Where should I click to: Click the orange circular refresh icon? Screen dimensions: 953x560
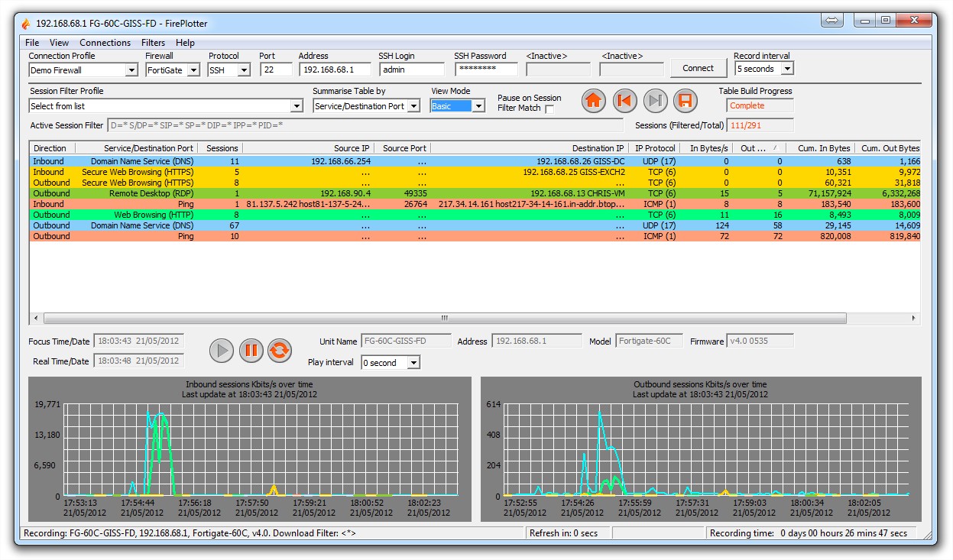coord(280,351)
